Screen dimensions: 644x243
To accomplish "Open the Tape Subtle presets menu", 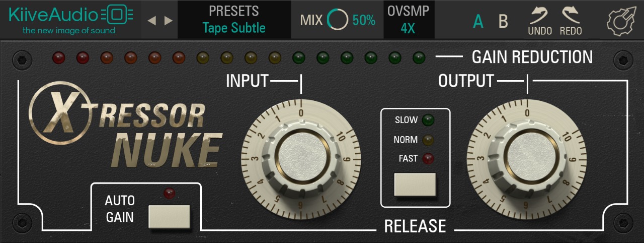I will click(x=234, y=20).
